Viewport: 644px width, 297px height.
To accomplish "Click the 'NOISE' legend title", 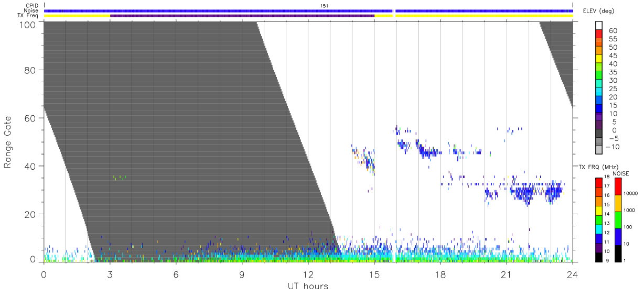I will (x=621, y=173).
